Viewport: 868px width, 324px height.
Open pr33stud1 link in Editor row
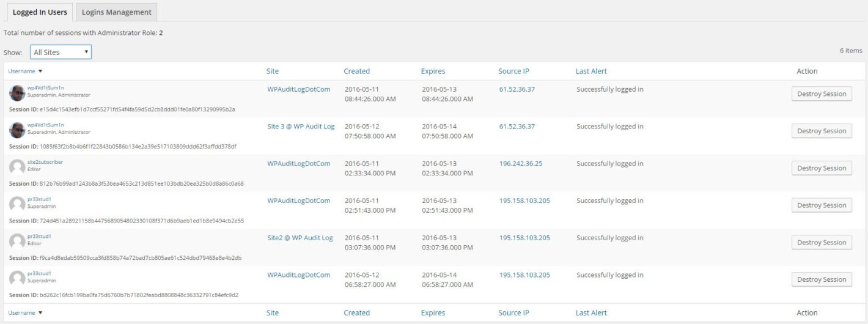click(39, 236)
